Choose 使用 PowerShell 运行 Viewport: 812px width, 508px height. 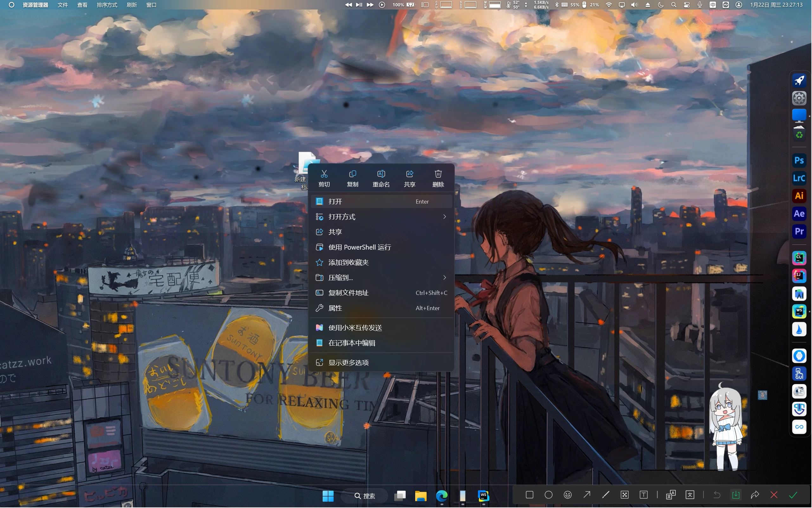tap(359, 247)
